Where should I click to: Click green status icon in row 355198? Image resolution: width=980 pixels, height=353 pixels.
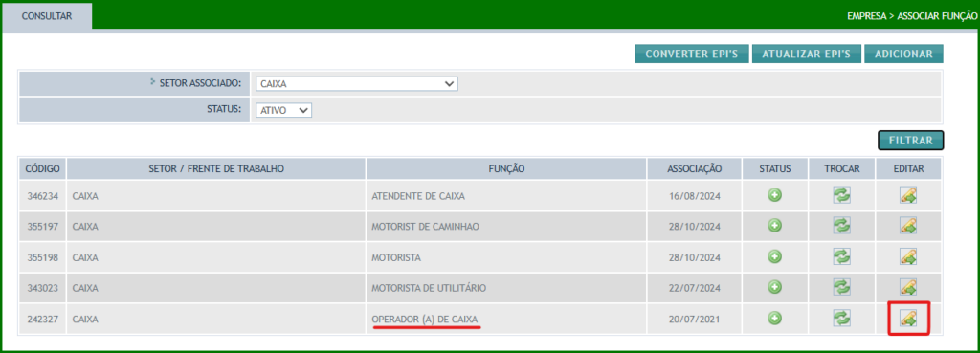tap(775, 256)
